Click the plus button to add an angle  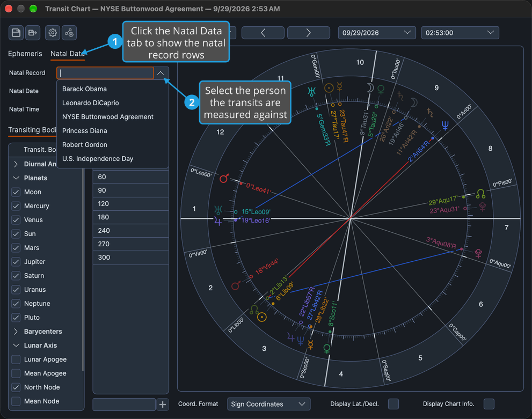coord(163,405)
